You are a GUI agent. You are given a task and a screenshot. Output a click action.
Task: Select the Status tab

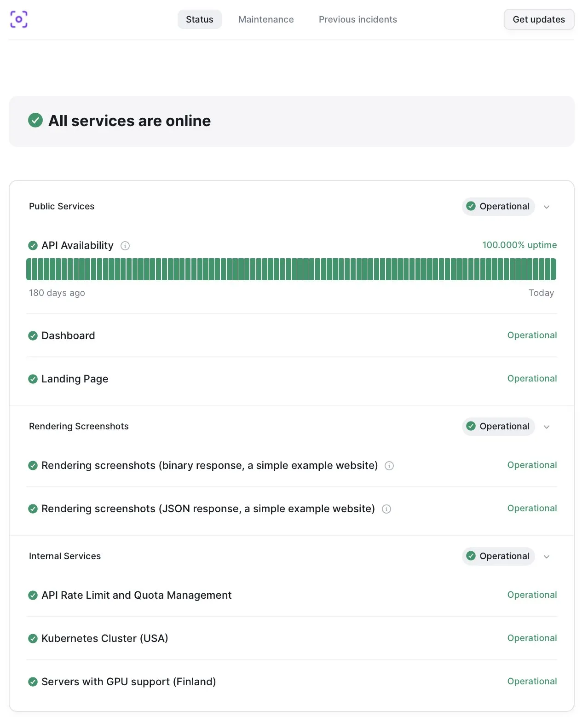click(x=199, y=19)
